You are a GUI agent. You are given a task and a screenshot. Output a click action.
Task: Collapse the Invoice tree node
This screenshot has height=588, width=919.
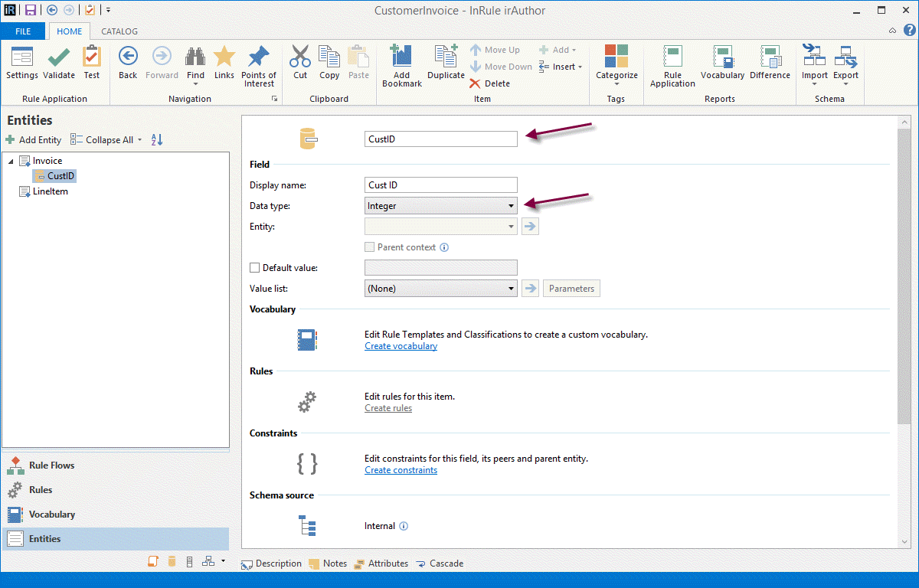11,162
